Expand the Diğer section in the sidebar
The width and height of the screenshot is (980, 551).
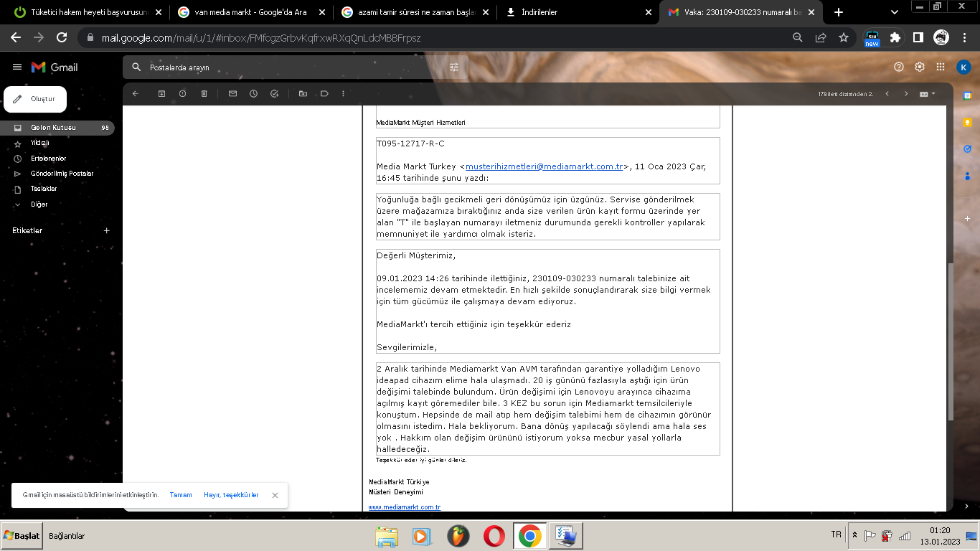39,204
